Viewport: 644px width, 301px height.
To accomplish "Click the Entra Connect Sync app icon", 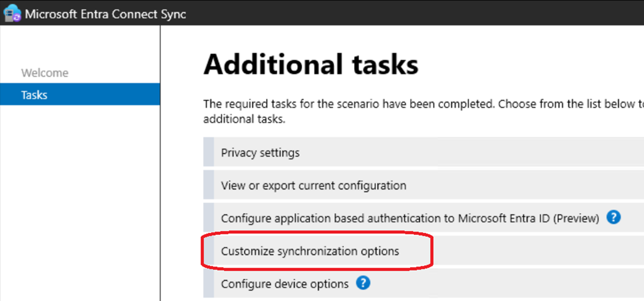I will tap(12, 14).
